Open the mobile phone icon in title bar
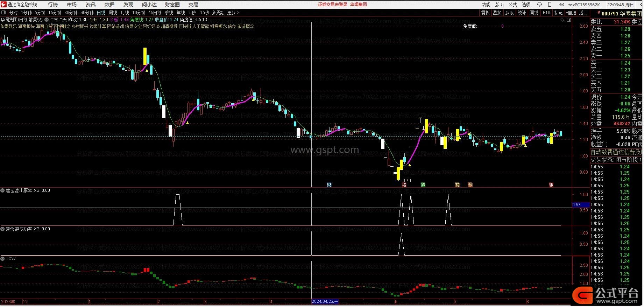The image size is (644, 307). pyautogui.click(x=550, y=5)
